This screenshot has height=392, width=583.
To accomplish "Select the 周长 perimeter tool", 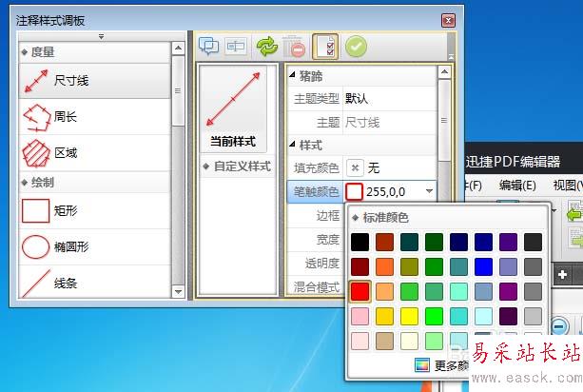I will click(x=94, y=117).
